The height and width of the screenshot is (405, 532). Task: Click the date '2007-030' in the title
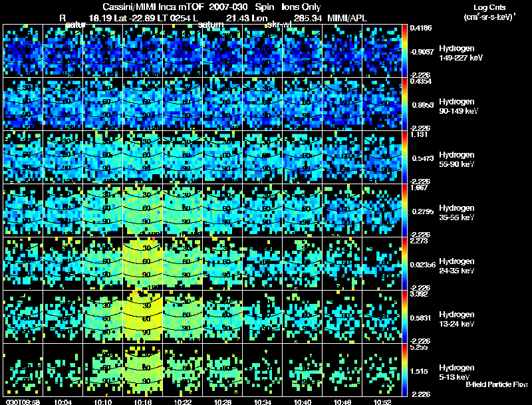228,7
